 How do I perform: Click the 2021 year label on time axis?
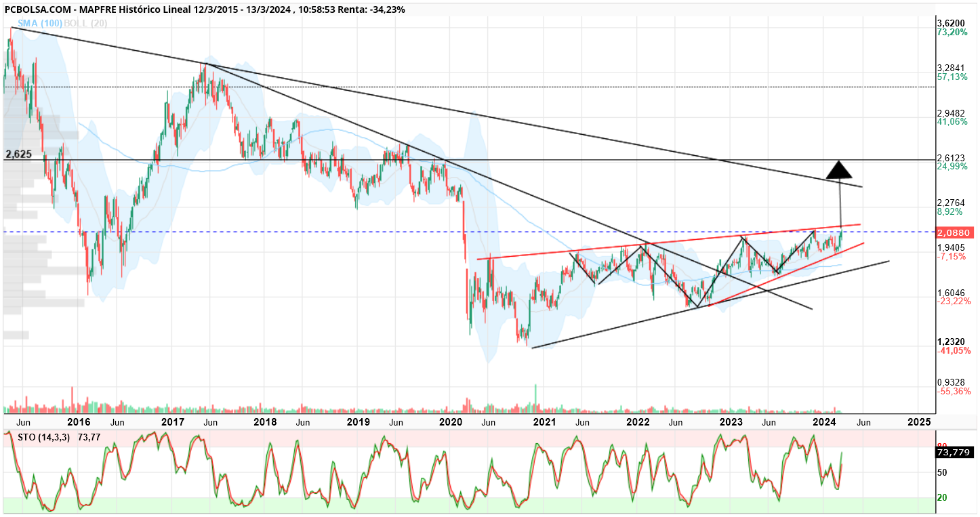544,421
